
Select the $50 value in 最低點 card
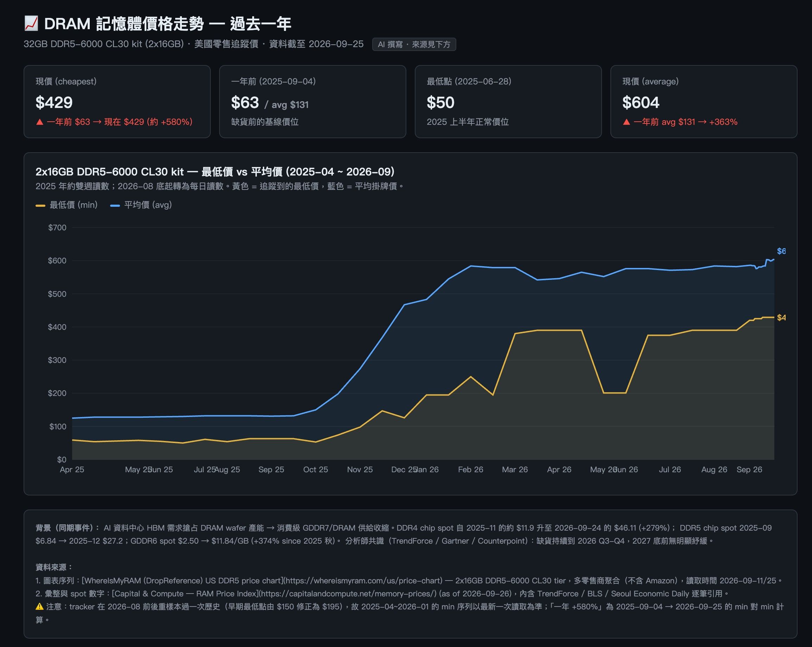[x=440, y=102]
